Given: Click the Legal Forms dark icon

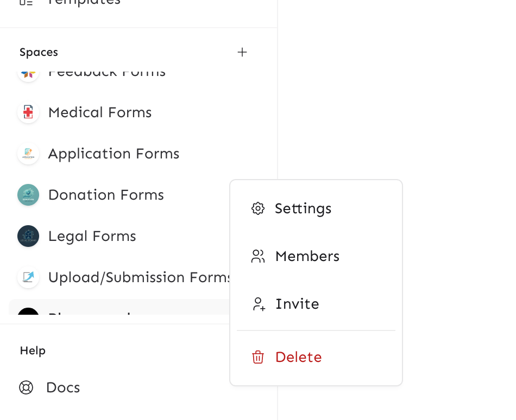Looking at the screenshot, I should tap(28, 236).
